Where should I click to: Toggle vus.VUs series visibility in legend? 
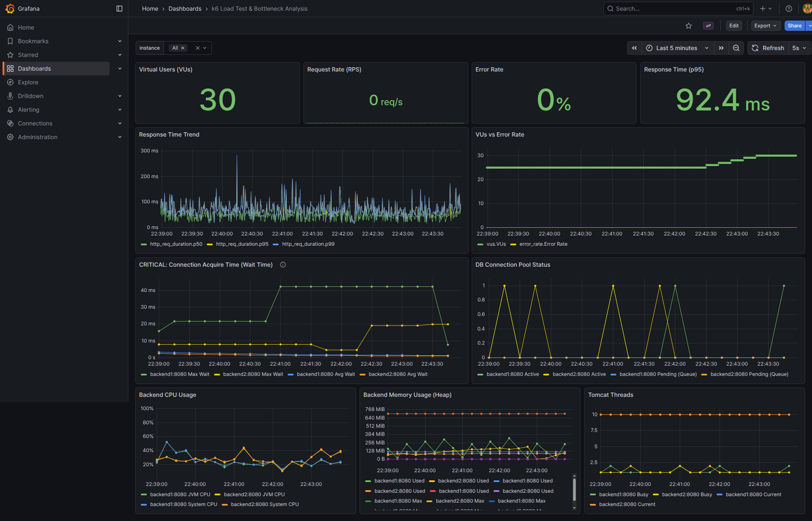coord(491,244)
